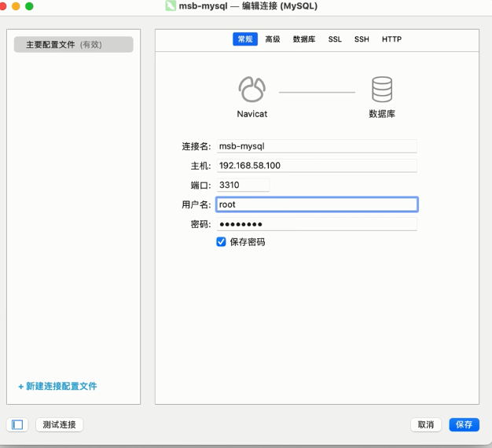Viewport: 492px width, 448px height.
Task: Click the 保存密码 label text
Action: point(248,242)
